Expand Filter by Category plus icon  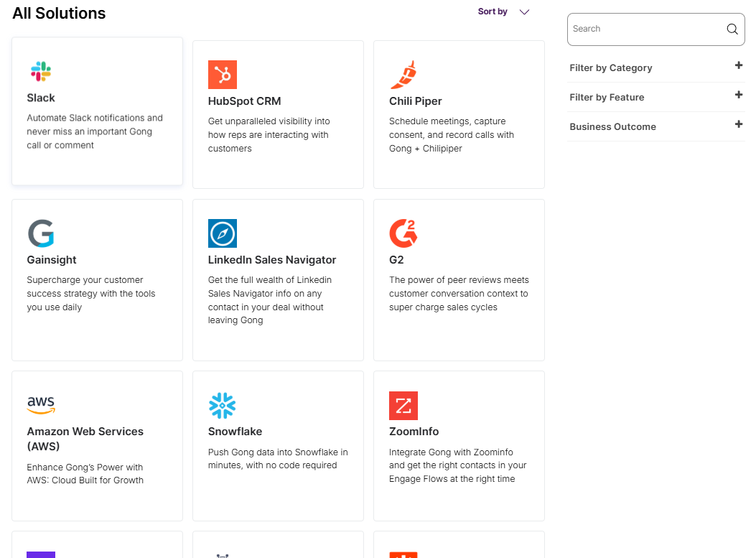point(738,65)
